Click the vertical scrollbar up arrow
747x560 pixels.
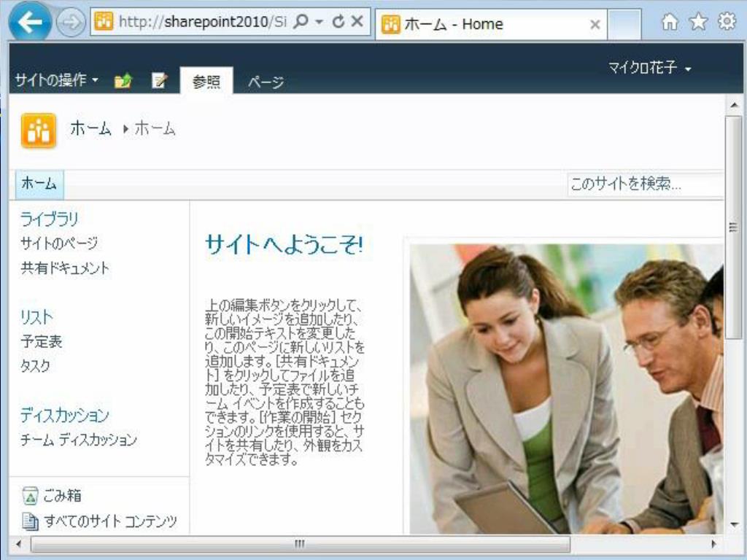point(734,105)
